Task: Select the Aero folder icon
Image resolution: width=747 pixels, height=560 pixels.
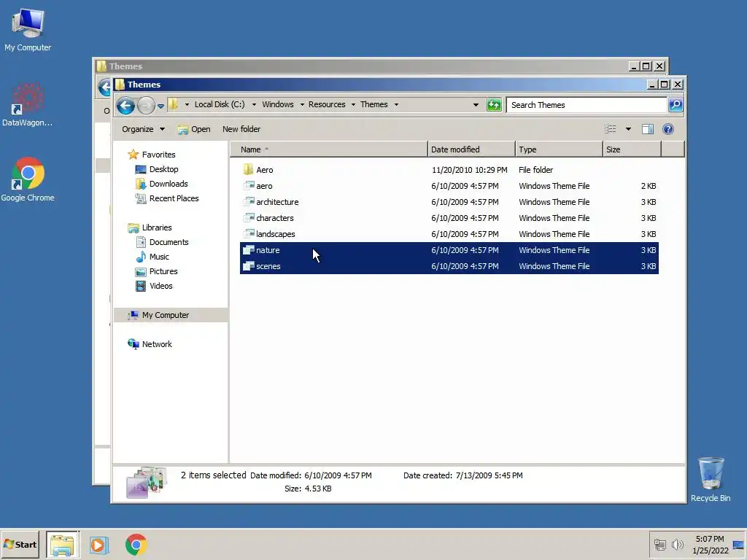Action: point(248,169)
